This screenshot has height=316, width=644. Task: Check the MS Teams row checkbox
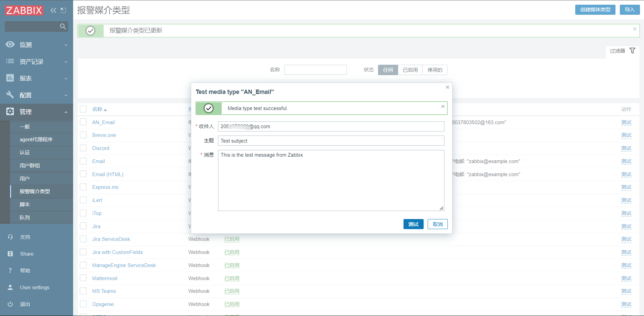(83, 291)
